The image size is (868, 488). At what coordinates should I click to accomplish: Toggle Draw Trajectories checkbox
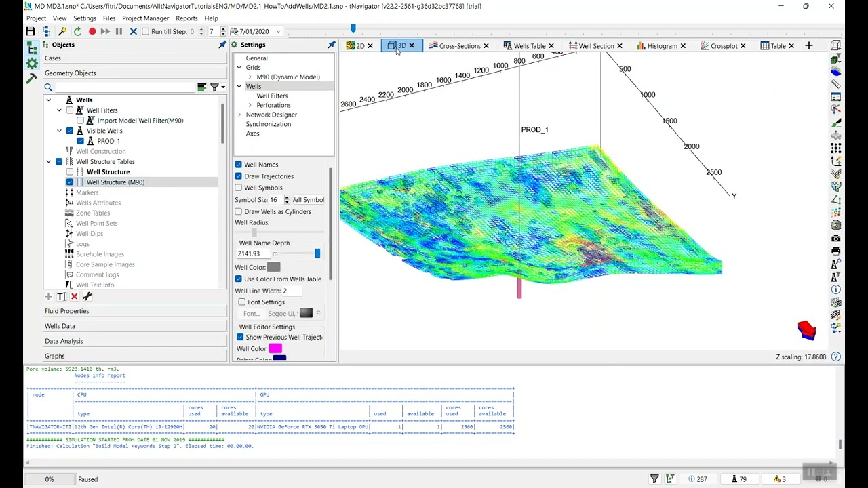(239, 176)
